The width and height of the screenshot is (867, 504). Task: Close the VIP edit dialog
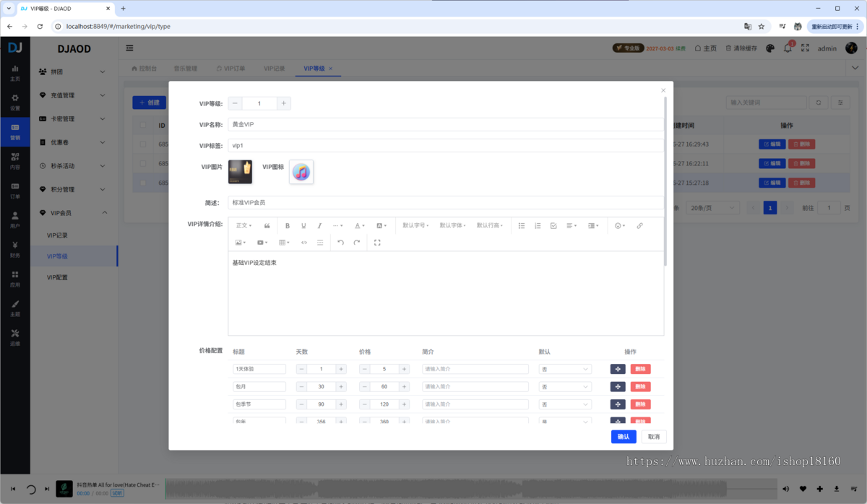click(x=663, y=90)
